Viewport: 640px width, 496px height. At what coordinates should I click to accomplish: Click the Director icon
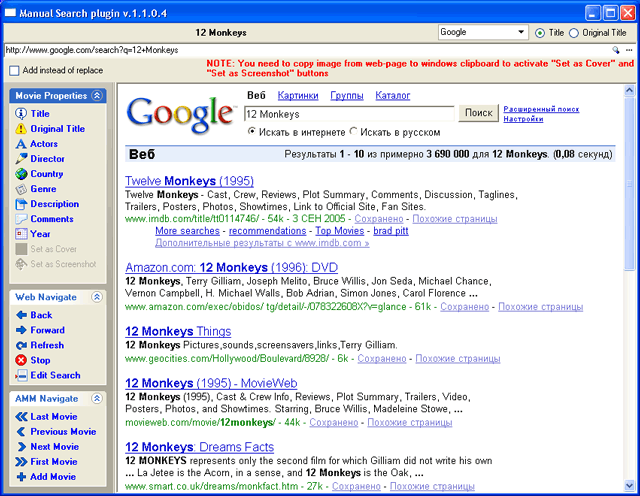tap(21, 159)
